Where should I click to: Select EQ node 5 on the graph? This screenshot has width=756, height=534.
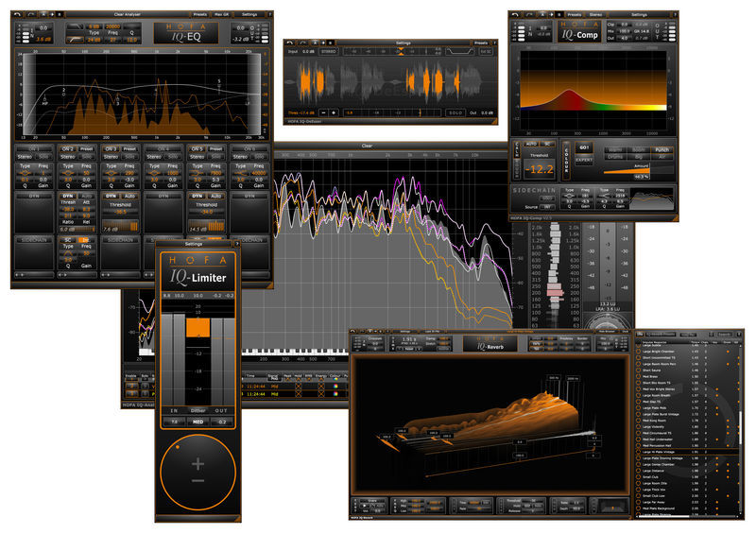click(219, 82)
